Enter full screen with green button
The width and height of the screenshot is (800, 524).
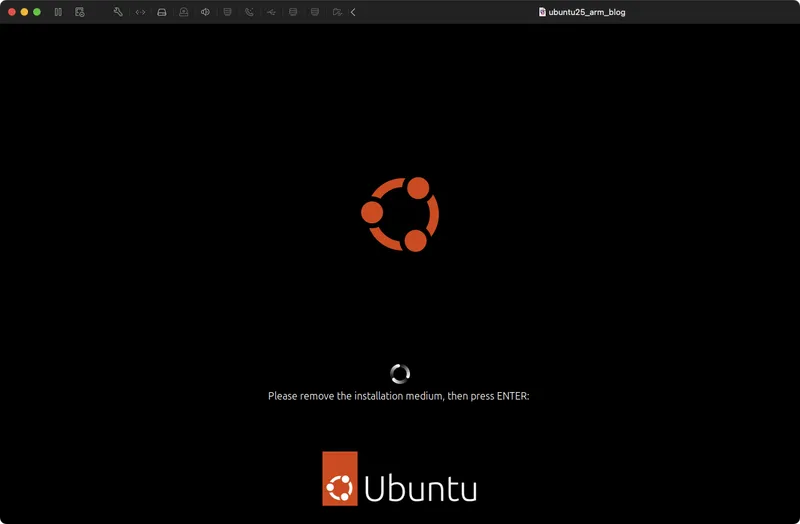tap(37, 12)
